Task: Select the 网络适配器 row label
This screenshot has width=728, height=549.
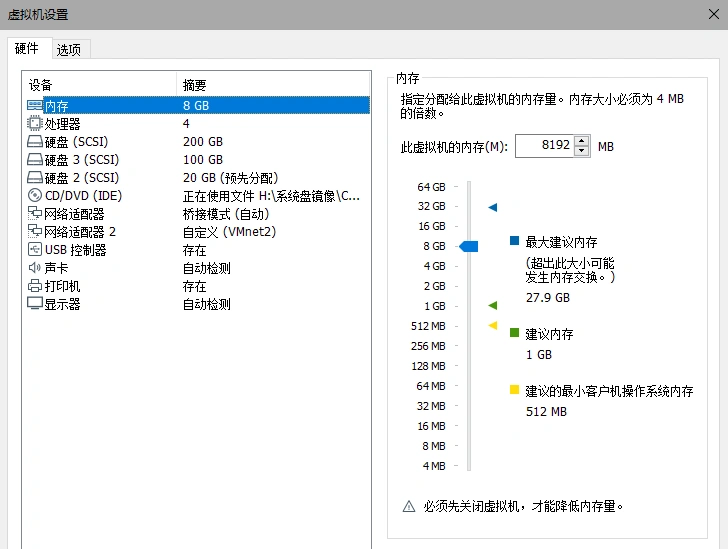Action: click(x=74, y=214)
